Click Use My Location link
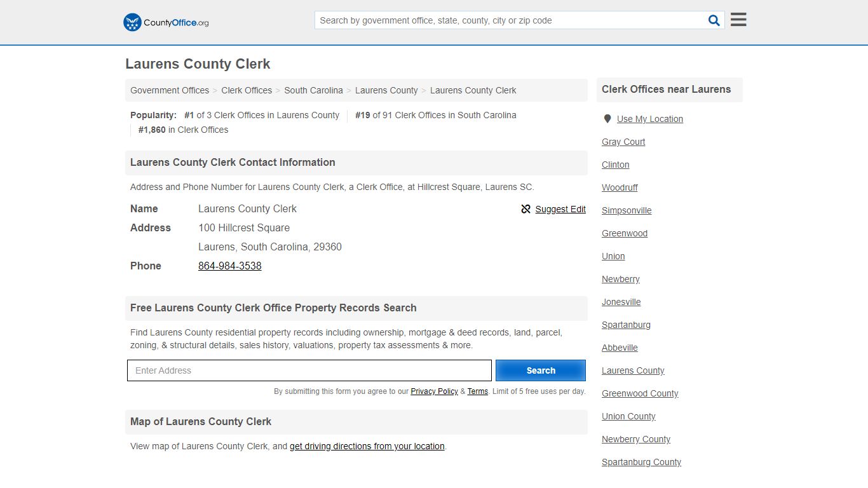Screen dimensions: 868x488 pyautogui.click(x=650, y=119)
